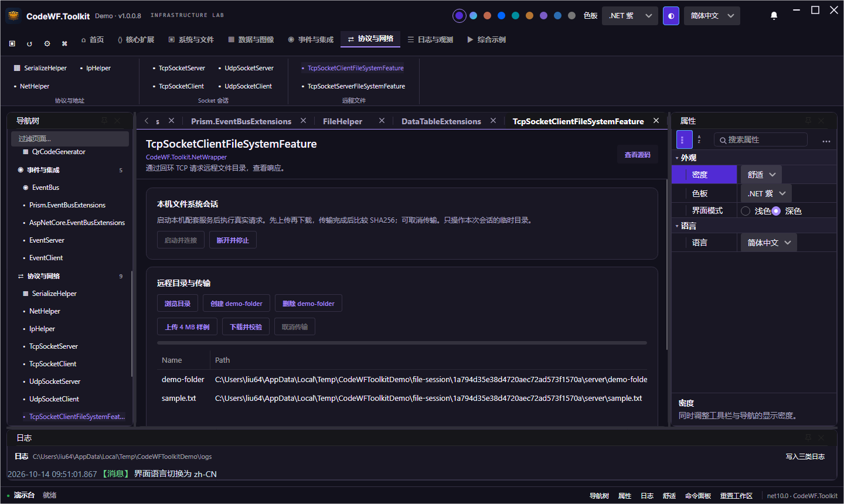Click the 搜索属性 search field
Viewport: 844px width, 504px height.
[x=760, y=139]
